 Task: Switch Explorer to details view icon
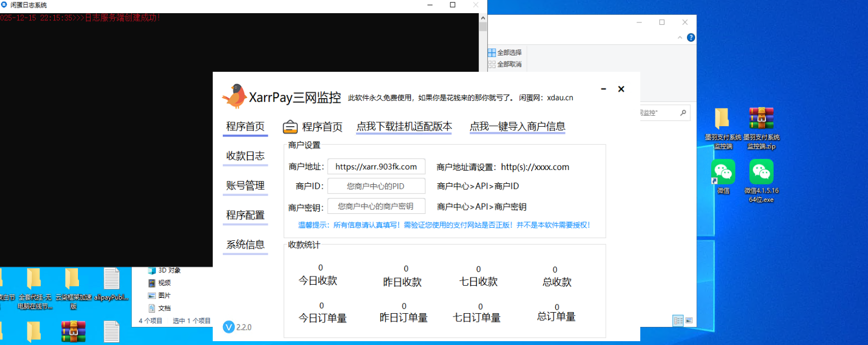[x=678, y=320]
